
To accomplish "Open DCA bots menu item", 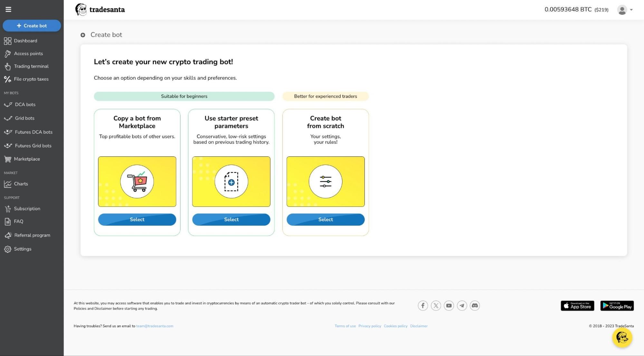I will [25, 104].
